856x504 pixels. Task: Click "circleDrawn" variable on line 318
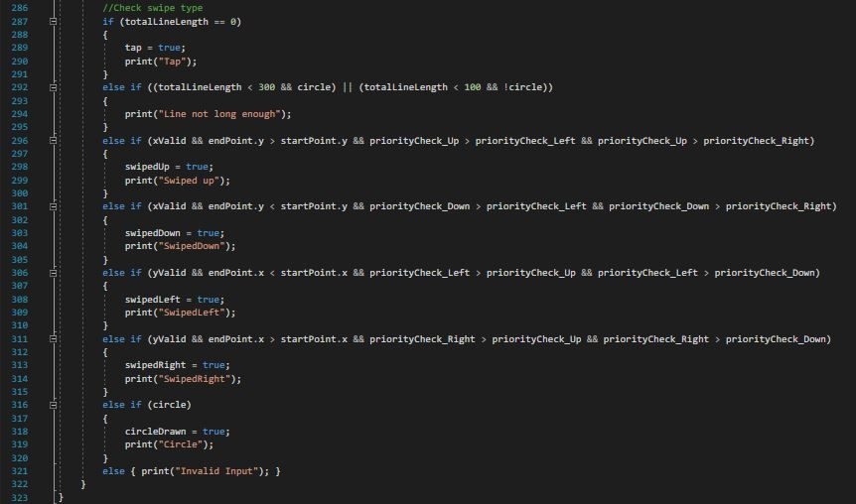[155, 432]
